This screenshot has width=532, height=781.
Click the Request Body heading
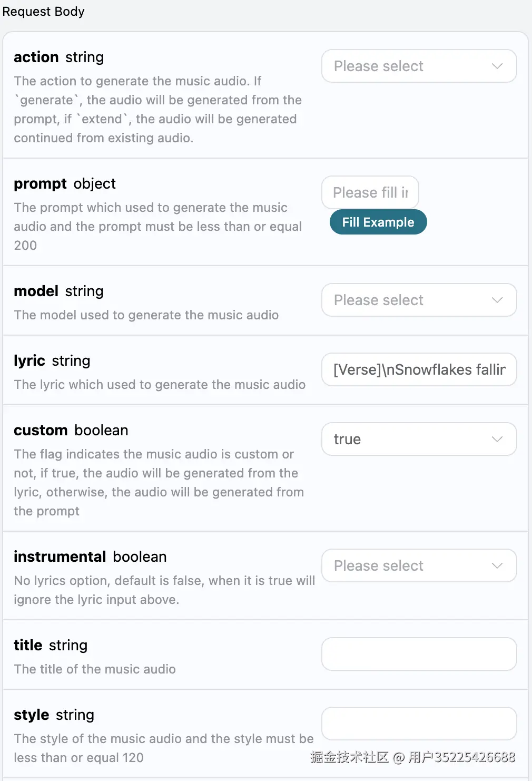(44, 12)
